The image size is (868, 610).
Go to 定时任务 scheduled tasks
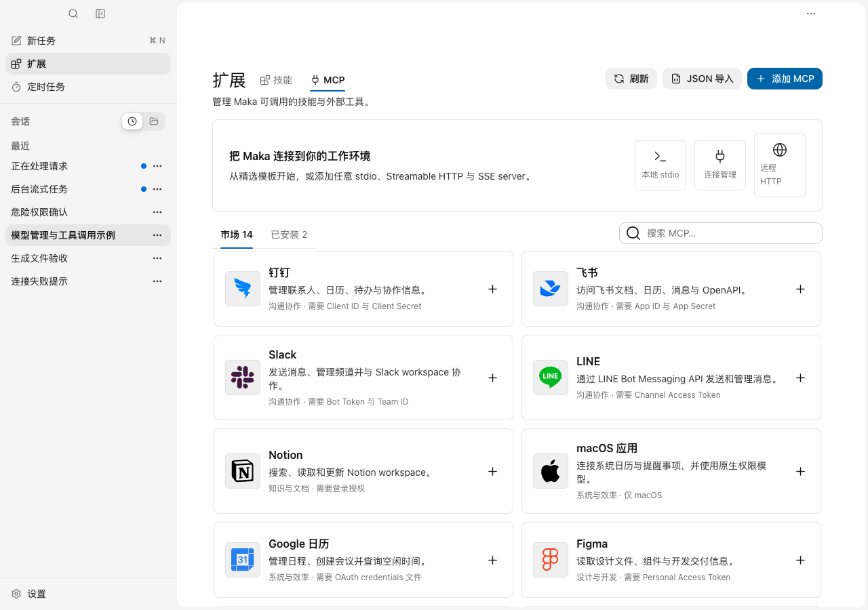click(x=88, y=87)
